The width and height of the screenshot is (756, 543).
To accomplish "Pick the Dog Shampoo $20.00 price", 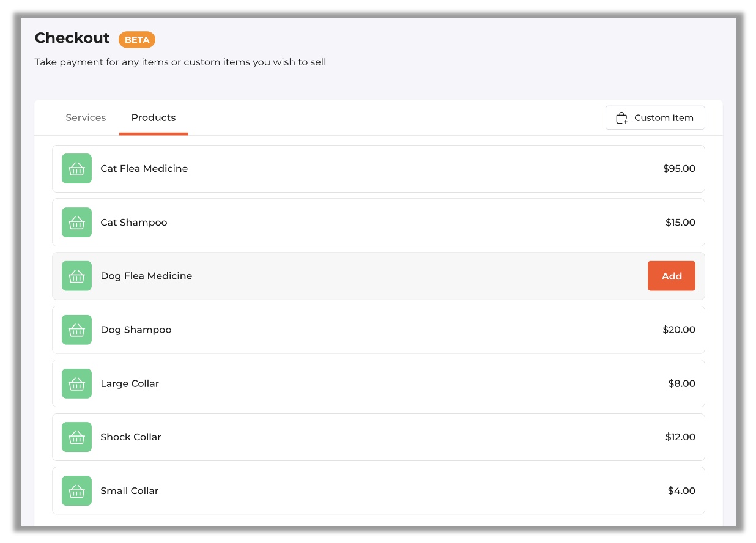I will coord(679,330).
